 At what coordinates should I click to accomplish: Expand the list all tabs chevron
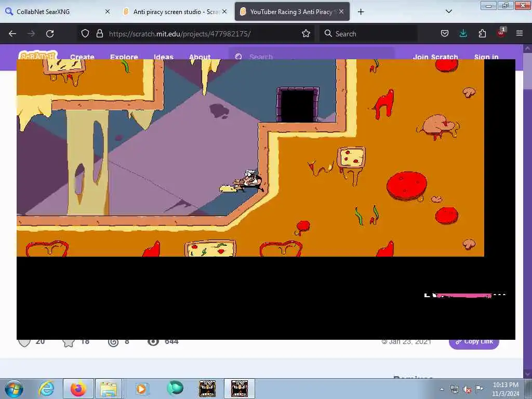(448, 11)
